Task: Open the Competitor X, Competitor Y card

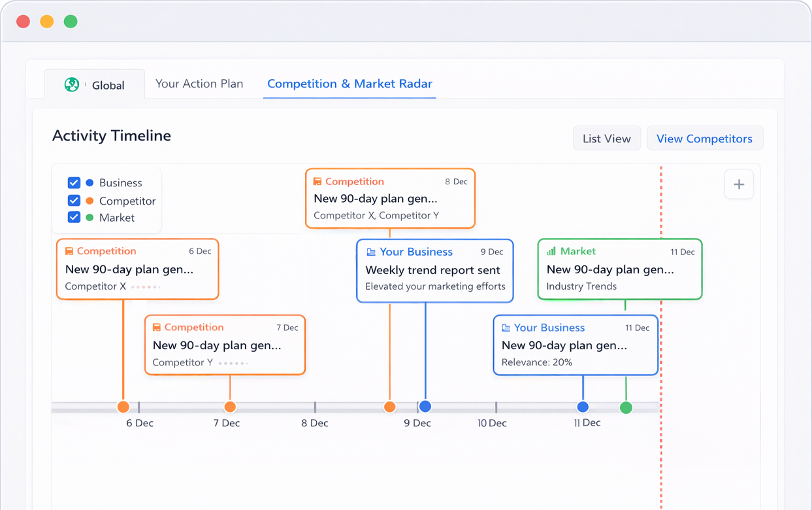Action: 390,199
